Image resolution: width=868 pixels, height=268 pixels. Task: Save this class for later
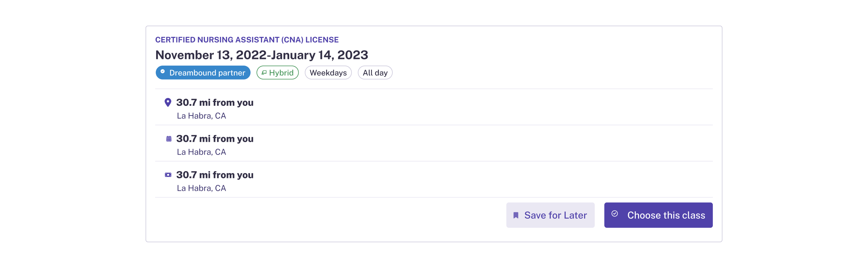click(x=550, y=215)
